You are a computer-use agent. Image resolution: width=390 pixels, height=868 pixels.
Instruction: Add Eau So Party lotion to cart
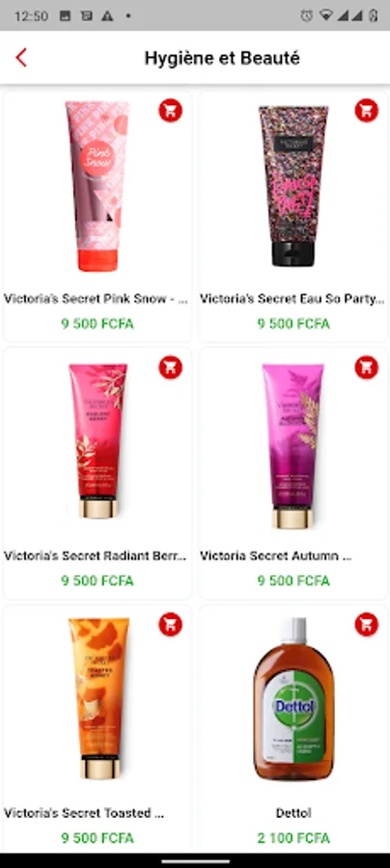[x=366, y=110]
